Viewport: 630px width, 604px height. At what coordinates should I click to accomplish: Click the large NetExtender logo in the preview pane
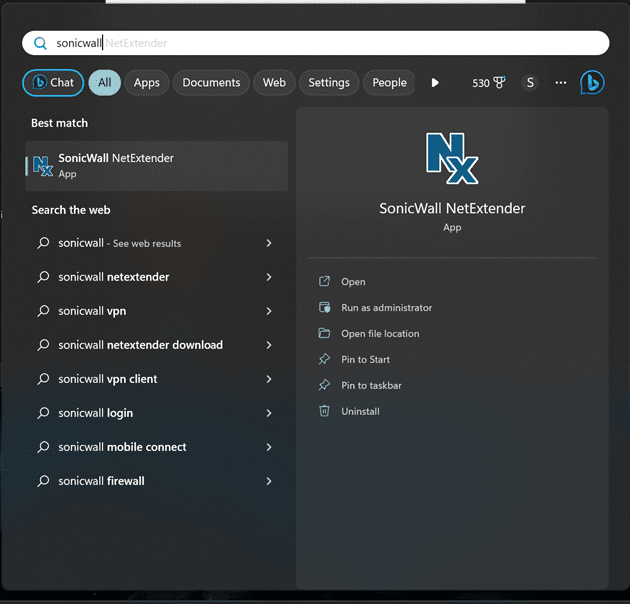(x=452, y=158)
